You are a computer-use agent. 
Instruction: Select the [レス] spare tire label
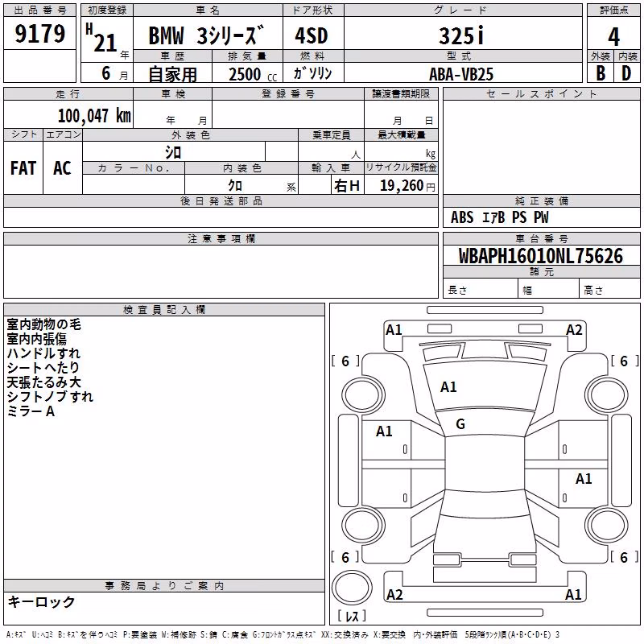pos(352,616)
